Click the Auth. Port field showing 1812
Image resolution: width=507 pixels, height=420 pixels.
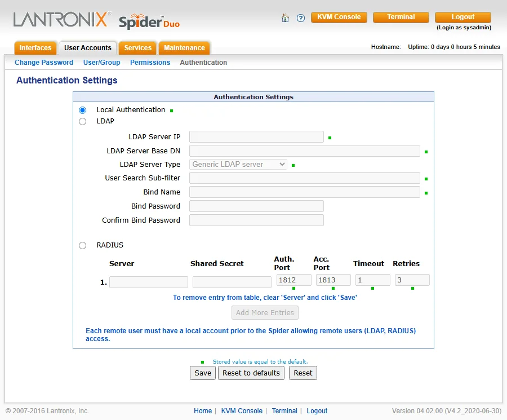click(294, 280)
